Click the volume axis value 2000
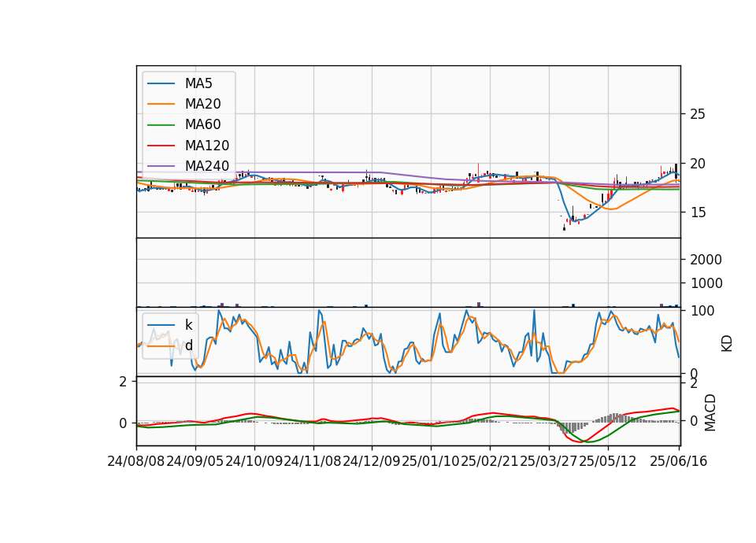This screenshot has height=543, width=756. 706,260
